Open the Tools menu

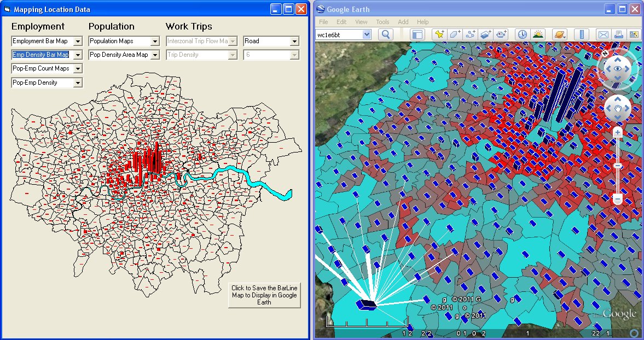382,22
